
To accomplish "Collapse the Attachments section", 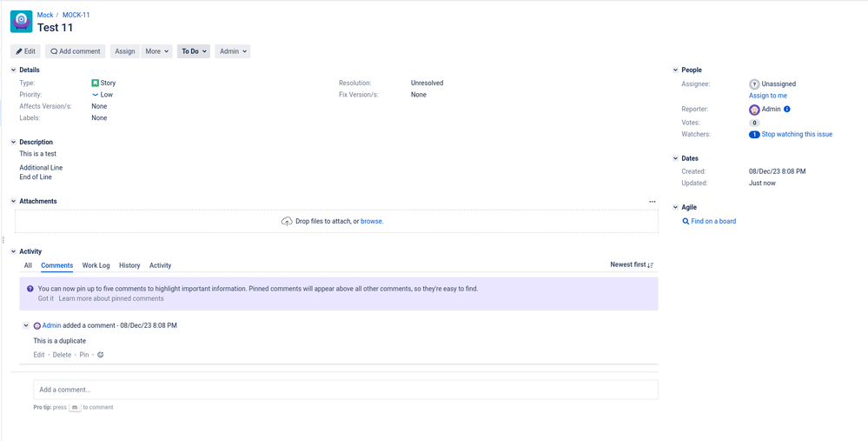I will click(13, 202).
